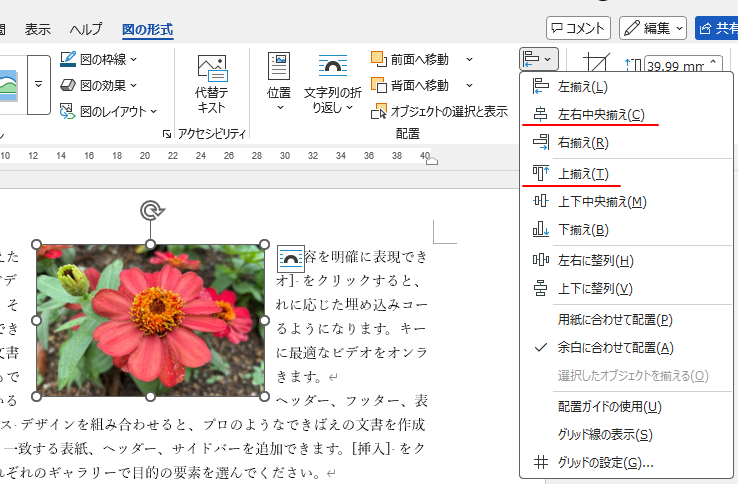Click the 図の枠線 pen icon
Viewport: 738px width, 484px height.
point(68,59)
